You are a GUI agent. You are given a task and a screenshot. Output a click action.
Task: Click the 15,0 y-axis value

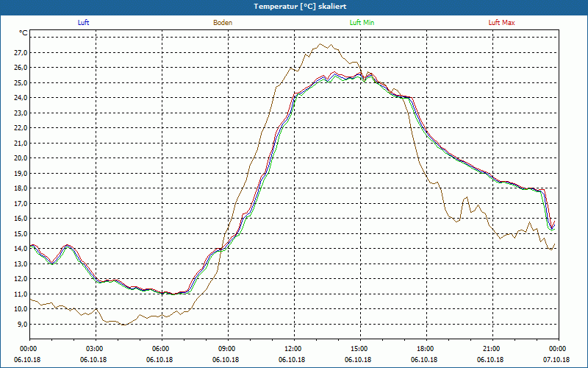[21, 233]
